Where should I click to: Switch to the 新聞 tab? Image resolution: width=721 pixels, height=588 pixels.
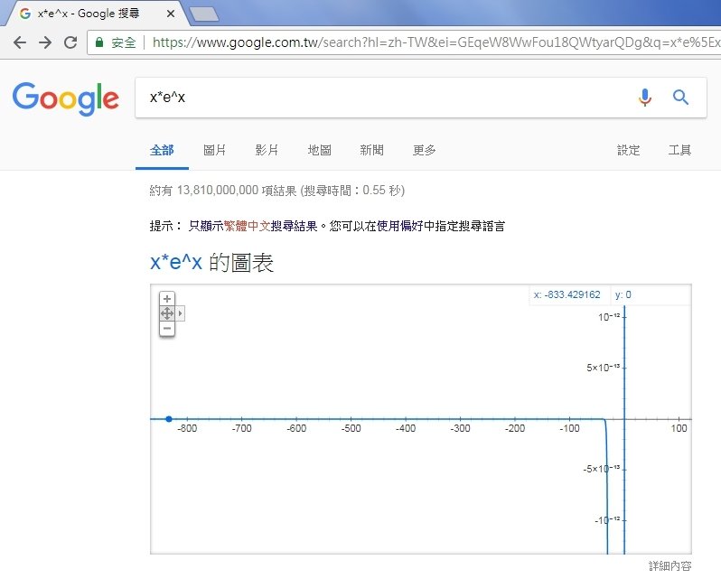tap(371, 150)
